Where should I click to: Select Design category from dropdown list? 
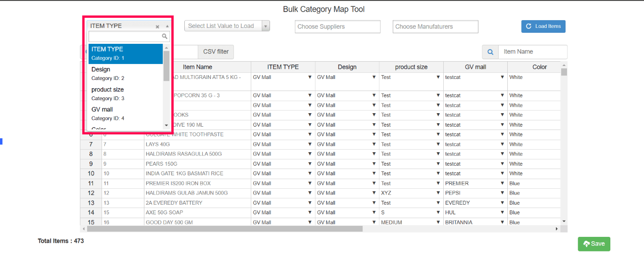pyautogui.click(x=126, y=73)
